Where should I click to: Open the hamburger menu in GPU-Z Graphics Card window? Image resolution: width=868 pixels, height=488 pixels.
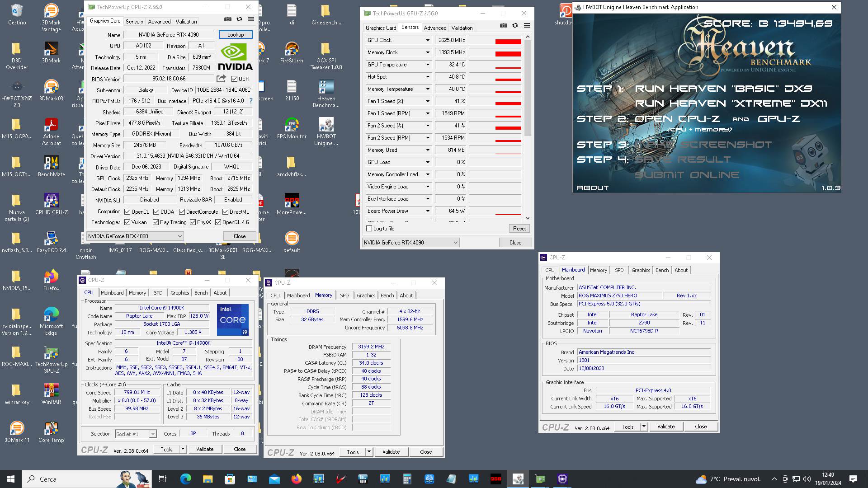251,19
